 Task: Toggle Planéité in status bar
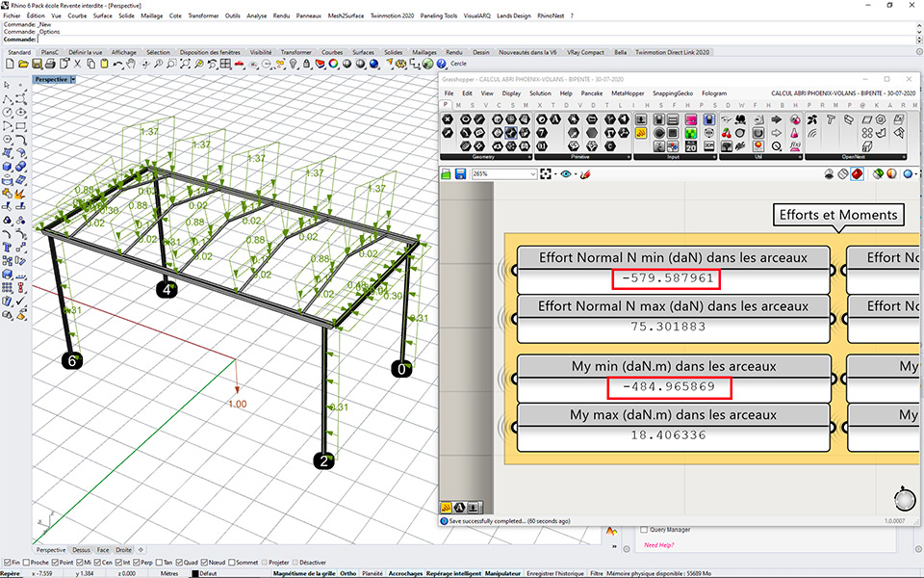coord(372,573)
